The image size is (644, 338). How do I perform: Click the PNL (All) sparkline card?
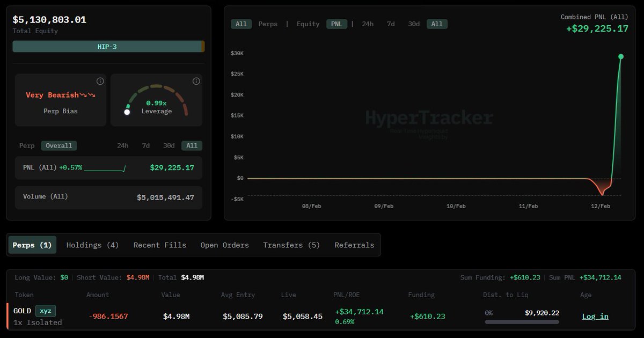[108, 167]
